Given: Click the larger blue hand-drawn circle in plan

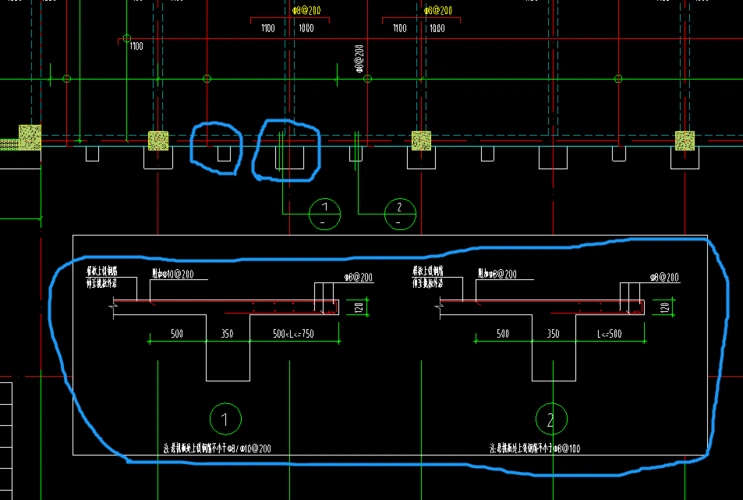Looking at the screenshot, I should [287, 151].
